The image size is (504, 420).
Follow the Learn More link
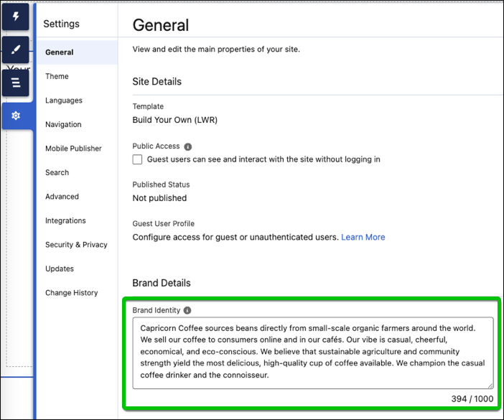363,237
